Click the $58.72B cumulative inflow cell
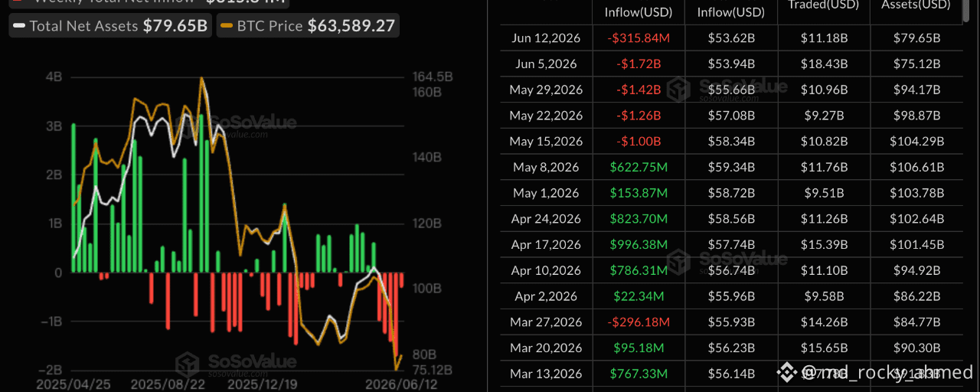The width and height of the screenshot is (980, 392). 730,193
